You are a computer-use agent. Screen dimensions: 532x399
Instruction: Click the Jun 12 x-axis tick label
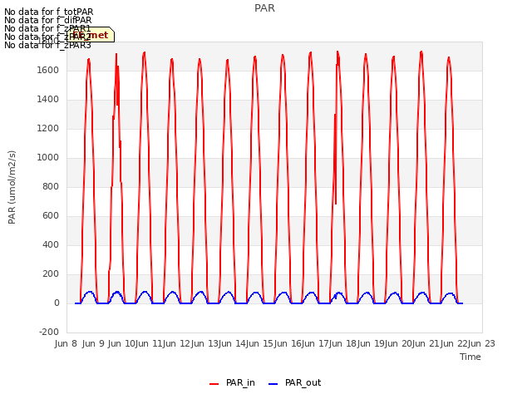pos(176,343)
